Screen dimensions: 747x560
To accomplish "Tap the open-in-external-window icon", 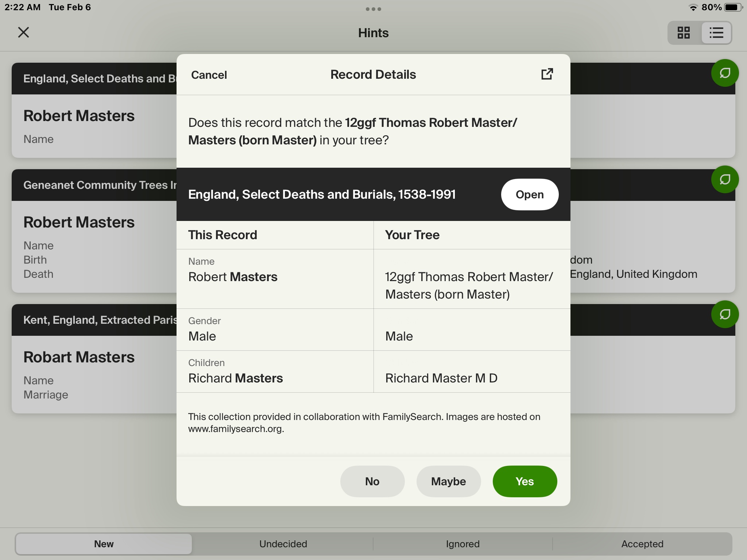I will pos(547,74).
